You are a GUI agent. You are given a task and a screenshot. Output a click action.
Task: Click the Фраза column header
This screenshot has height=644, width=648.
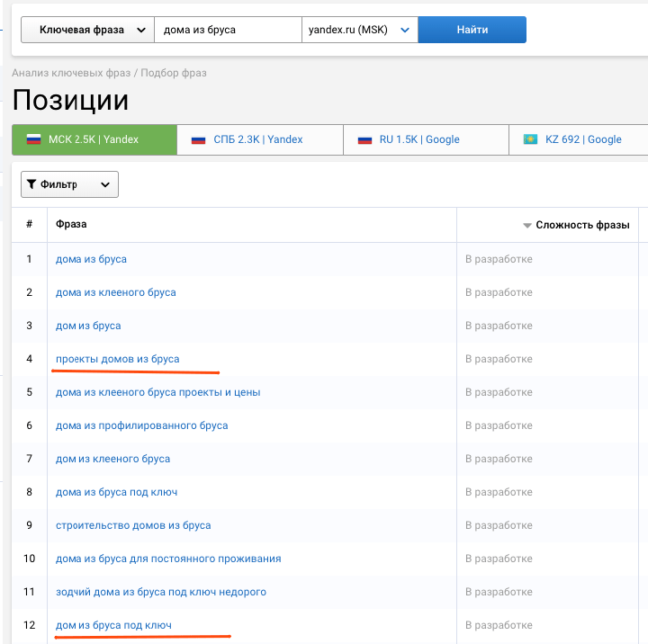coord(71,224)
